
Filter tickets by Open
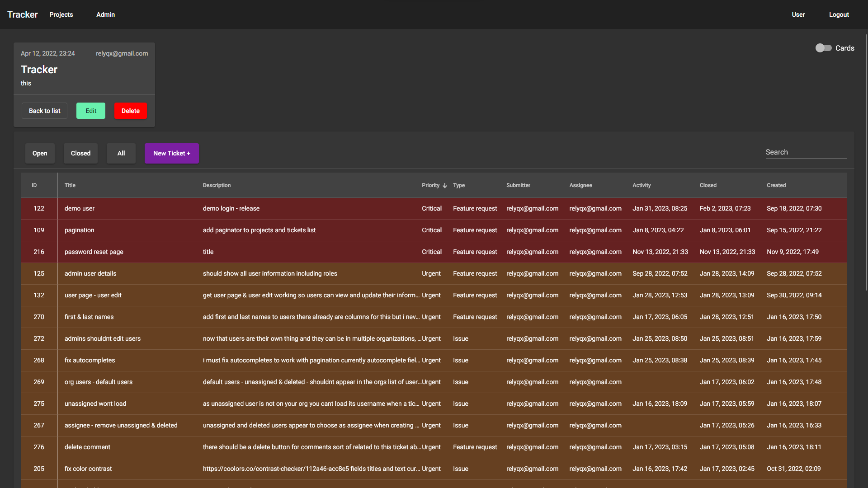click(40, 153)
